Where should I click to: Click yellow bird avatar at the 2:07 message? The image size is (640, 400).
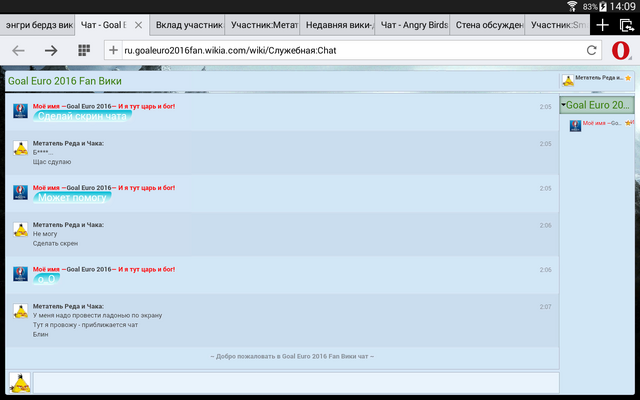(20, 311)
